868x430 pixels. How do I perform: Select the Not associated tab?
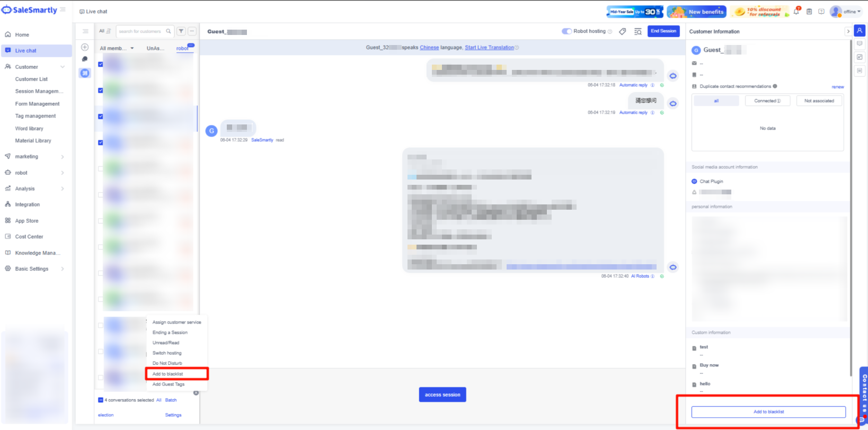click(819, 101)
